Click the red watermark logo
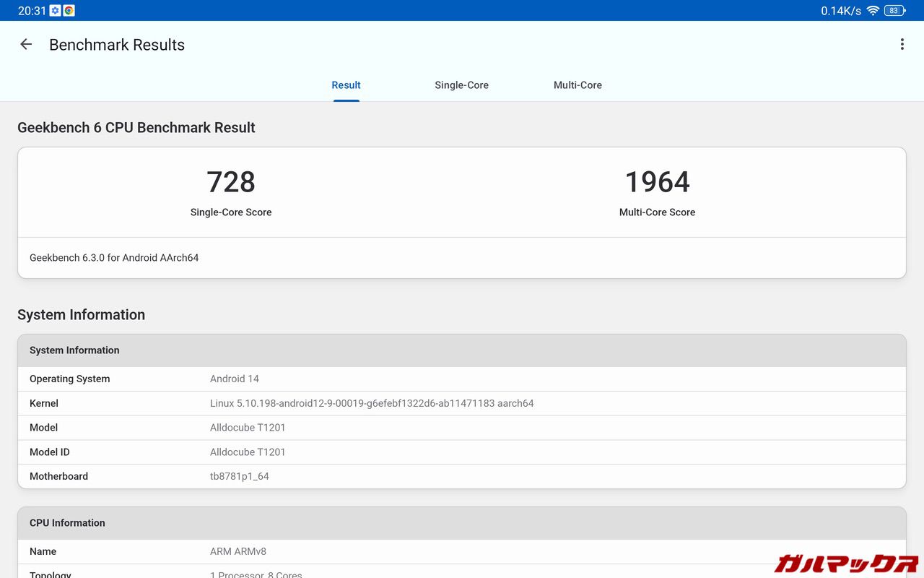 pos(845,563)
